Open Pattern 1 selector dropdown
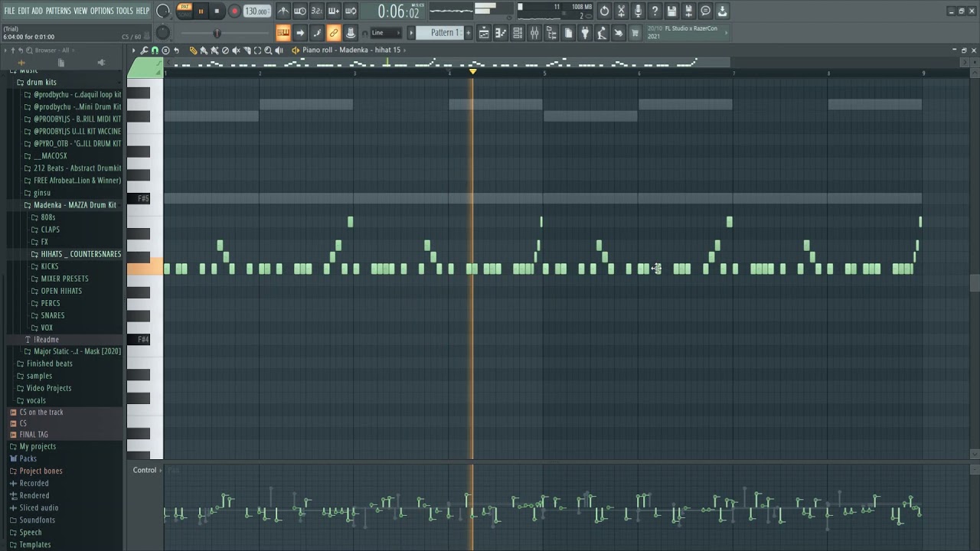 (441, 33)
